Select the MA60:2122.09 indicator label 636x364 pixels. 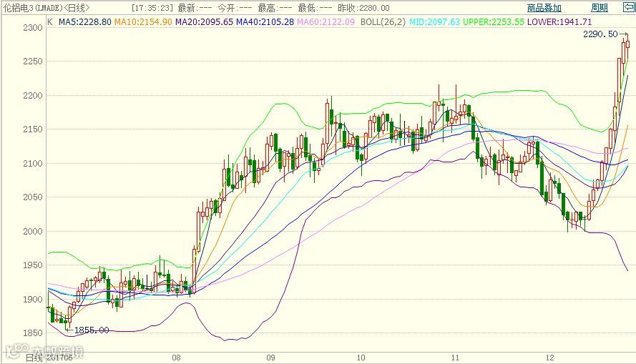coord(326,21)
